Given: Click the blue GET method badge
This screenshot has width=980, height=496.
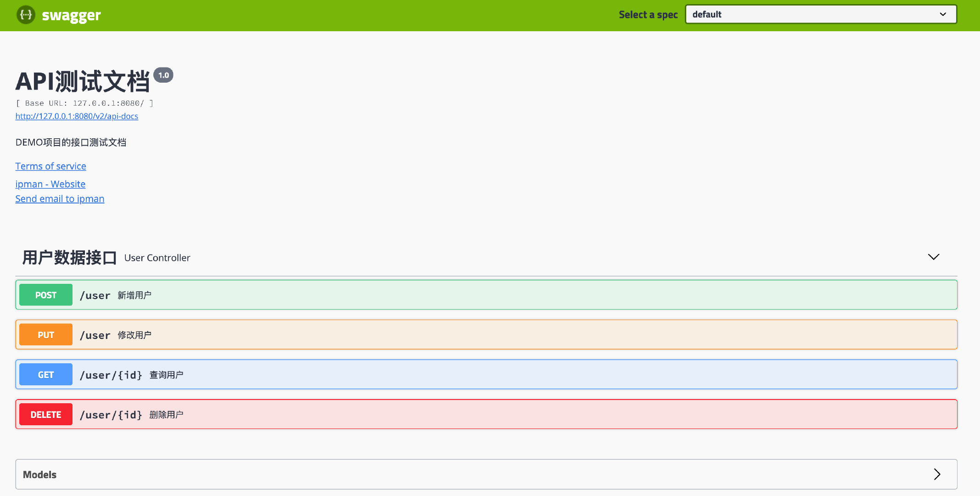Looking at the screenshot, I should pyautogui.click(x=46, y=375).
